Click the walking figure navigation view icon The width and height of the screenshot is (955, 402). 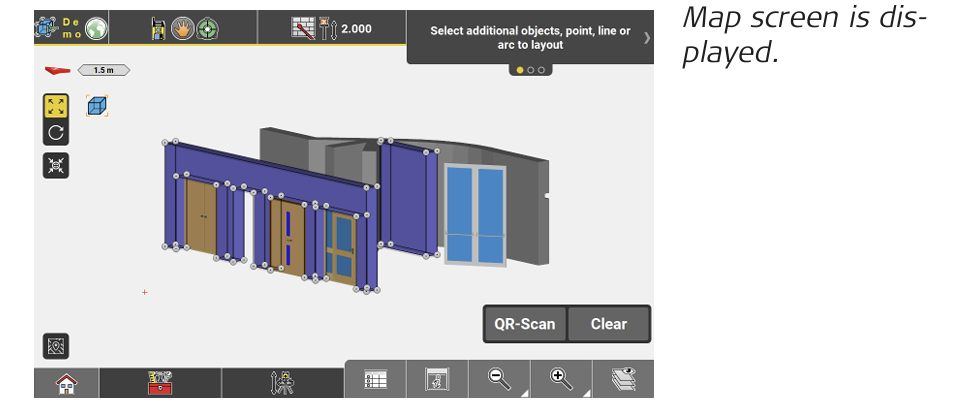point(437,380)
